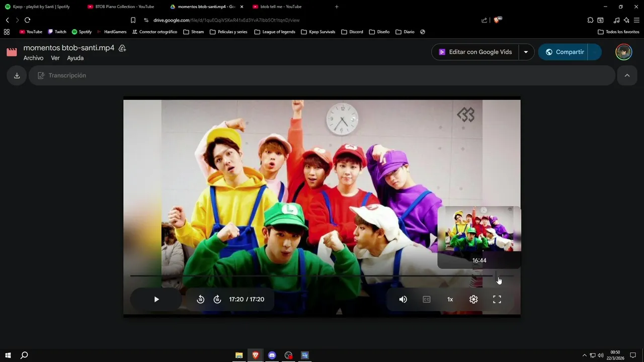Click the share page icon

(484, 20)
